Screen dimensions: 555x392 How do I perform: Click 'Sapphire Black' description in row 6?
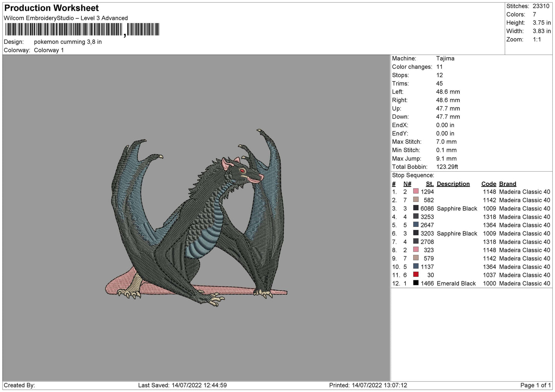pyautogui.click(x=457, y=233)
